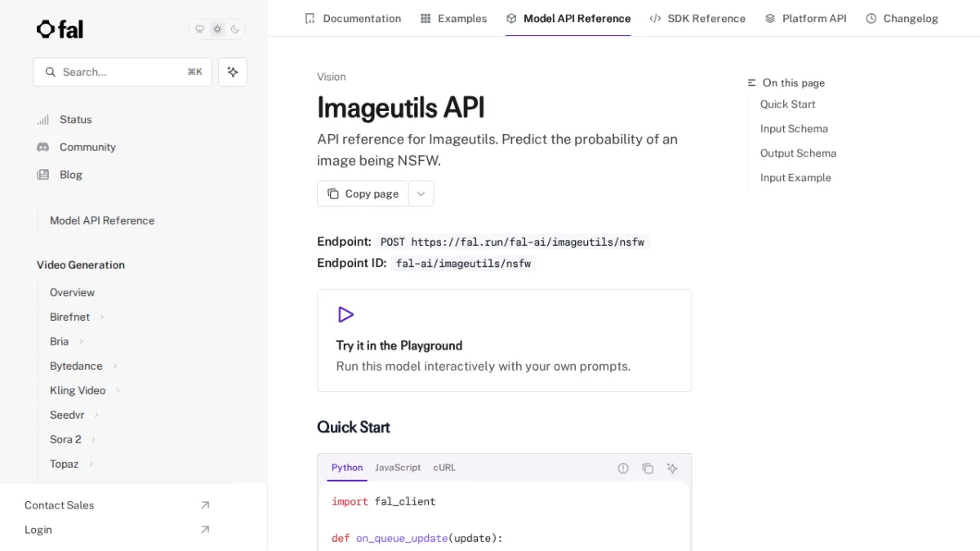Click the Documentation book icon

310,18
